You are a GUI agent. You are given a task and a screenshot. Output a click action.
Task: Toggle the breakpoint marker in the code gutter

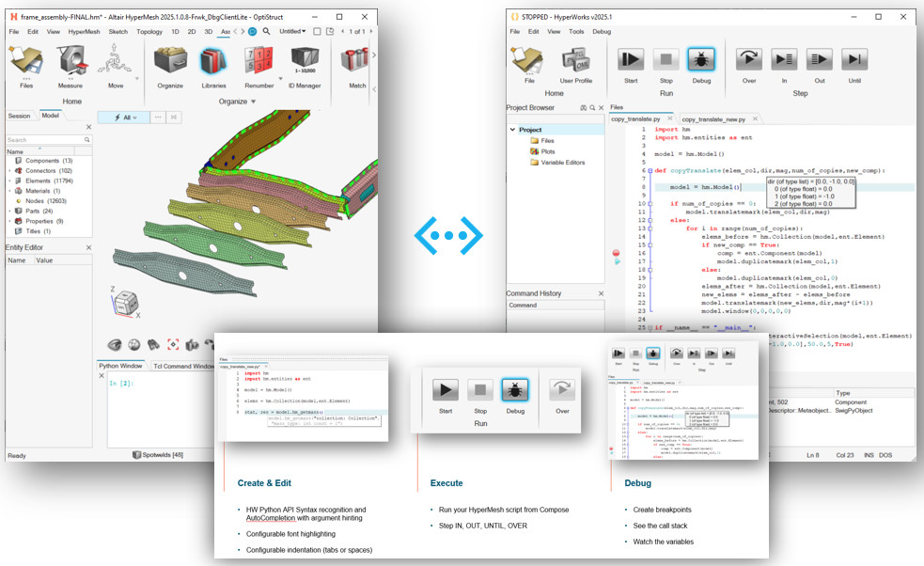point(616,253)
